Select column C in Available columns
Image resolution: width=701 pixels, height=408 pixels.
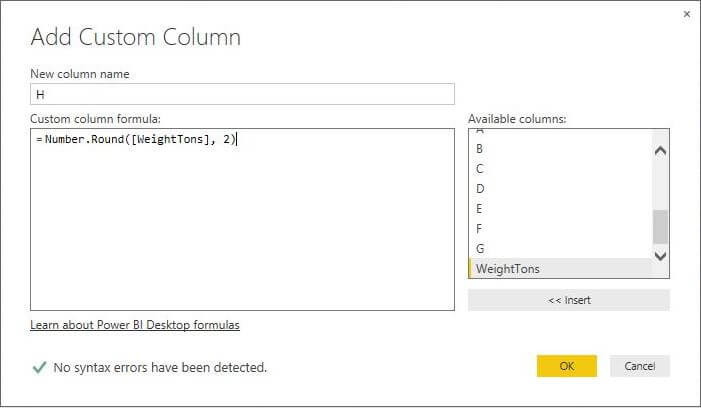click(480, 168)
